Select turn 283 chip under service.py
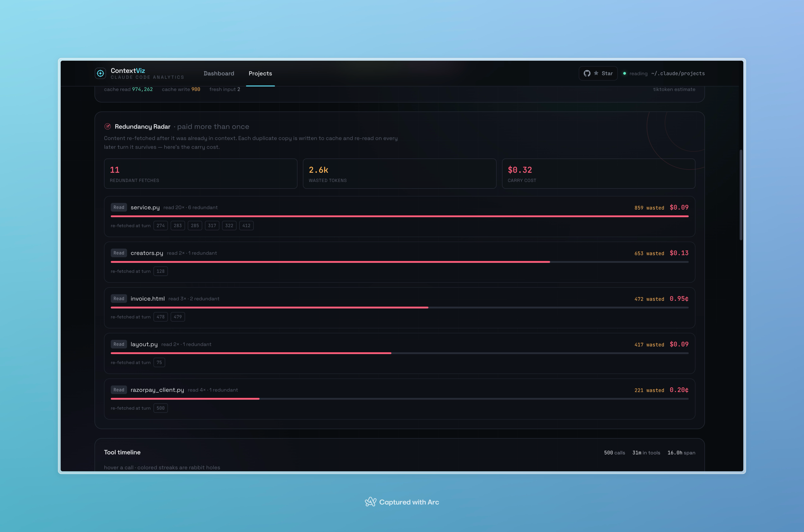This screenshot has width=804, height=532. click(178, 226)
